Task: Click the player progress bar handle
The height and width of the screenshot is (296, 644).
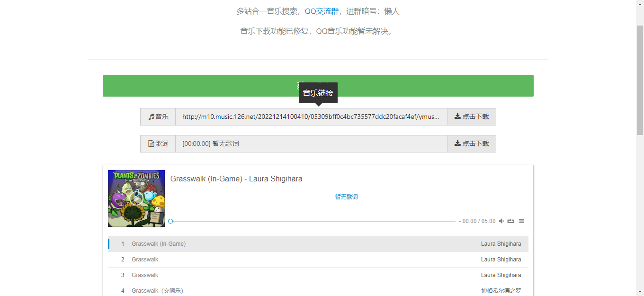Action: 171,221
